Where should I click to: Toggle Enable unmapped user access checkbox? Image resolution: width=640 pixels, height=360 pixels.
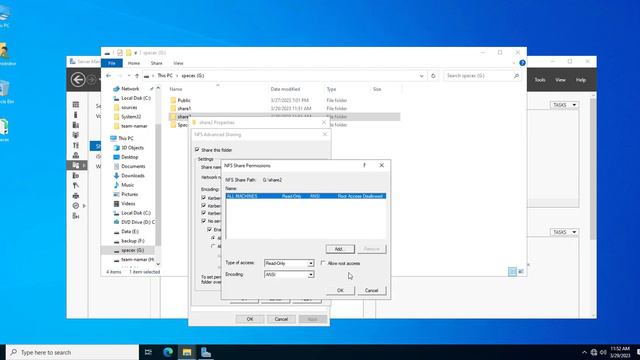pos(210,229)
